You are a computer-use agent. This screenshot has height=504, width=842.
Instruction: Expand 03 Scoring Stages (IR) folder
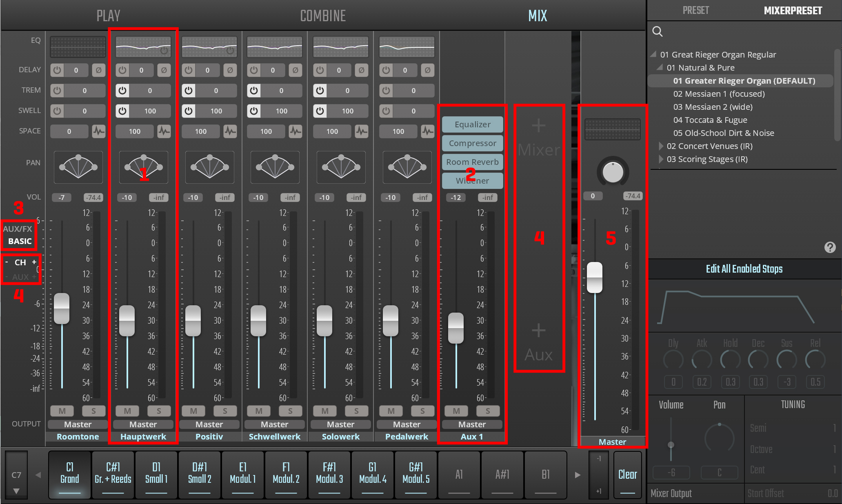pos(661,159)
